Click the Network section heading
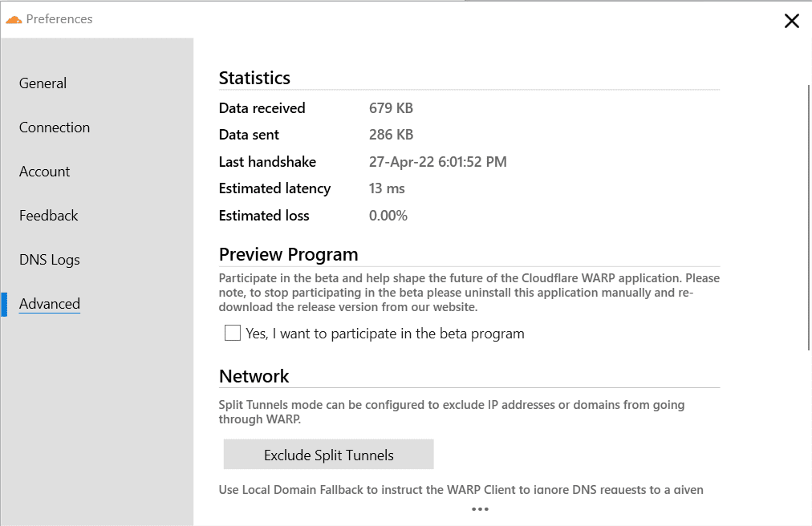 [254, 376]
